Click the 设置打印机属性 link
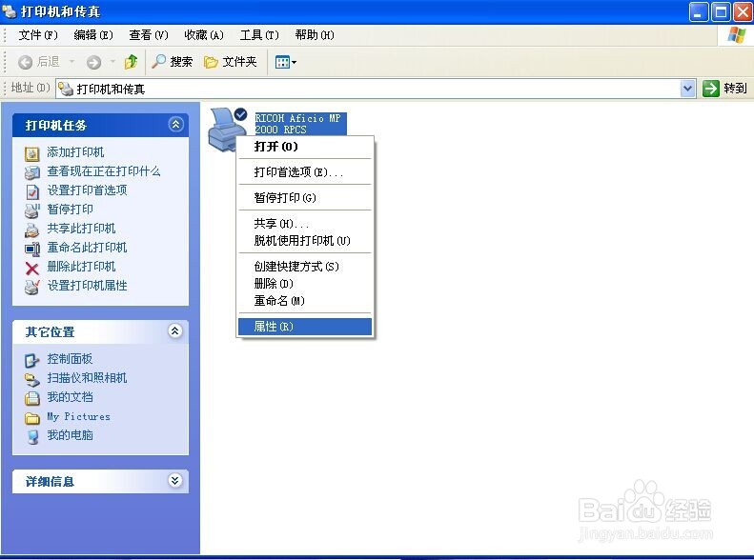The image size is (754, 560). pos(87,286)
